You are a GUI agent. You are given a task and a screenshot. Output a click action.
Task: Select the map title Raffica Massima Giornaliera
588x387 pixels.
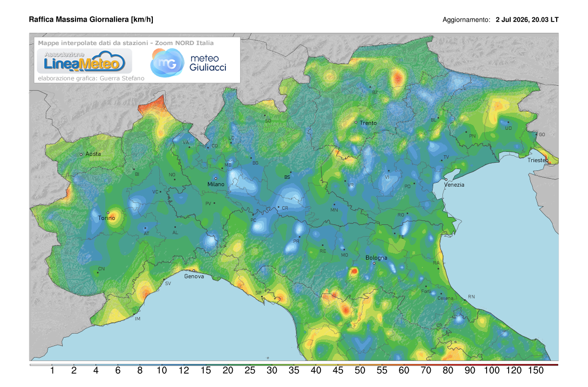coord(91,20)
